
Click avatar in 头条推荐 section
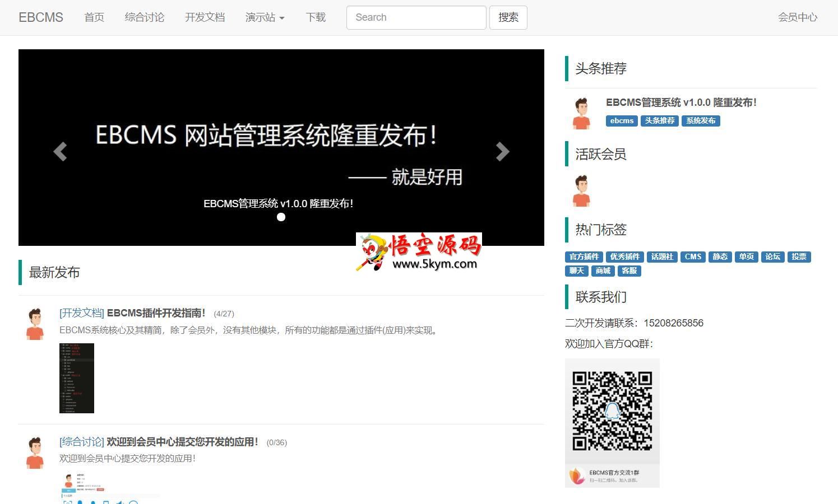coord(581,113)
